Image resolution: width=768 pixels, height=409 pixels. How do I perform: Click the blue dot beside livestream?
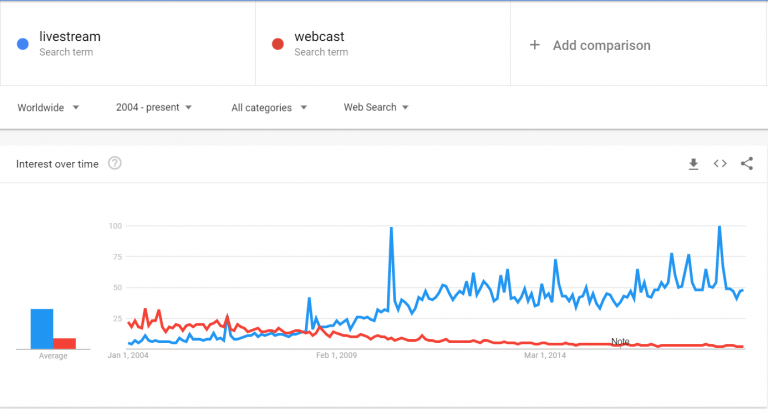point(23,44)
